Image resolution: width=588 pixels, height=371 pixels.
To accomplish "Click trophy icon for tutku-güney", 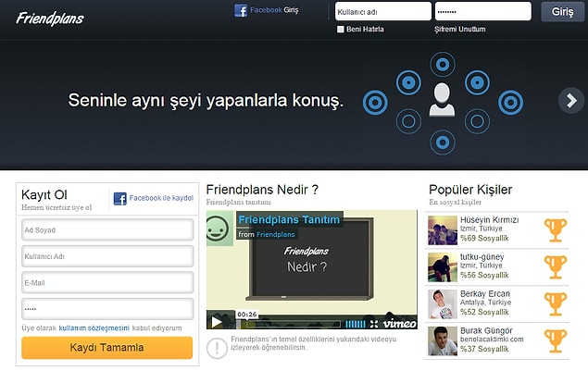I will (x=556, y=267).
